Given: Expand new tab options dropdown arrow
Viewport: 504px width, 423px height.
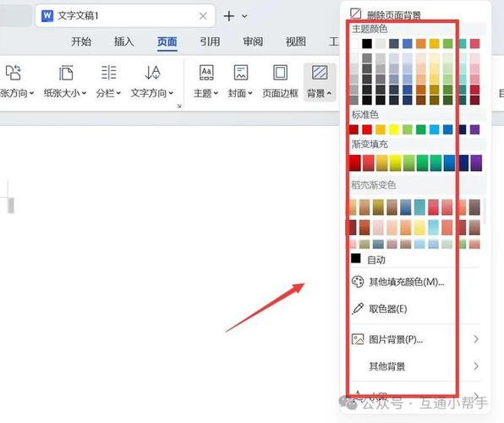Looking at the screenshot, I should click(x=244, y=16).
